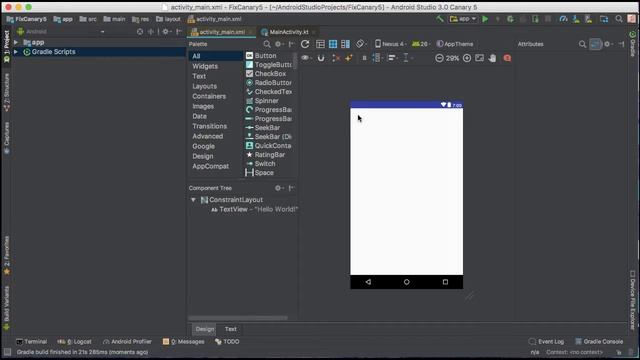Screen dimensions: 640x360
Task: Open Event Log panel
Action: 546,342
